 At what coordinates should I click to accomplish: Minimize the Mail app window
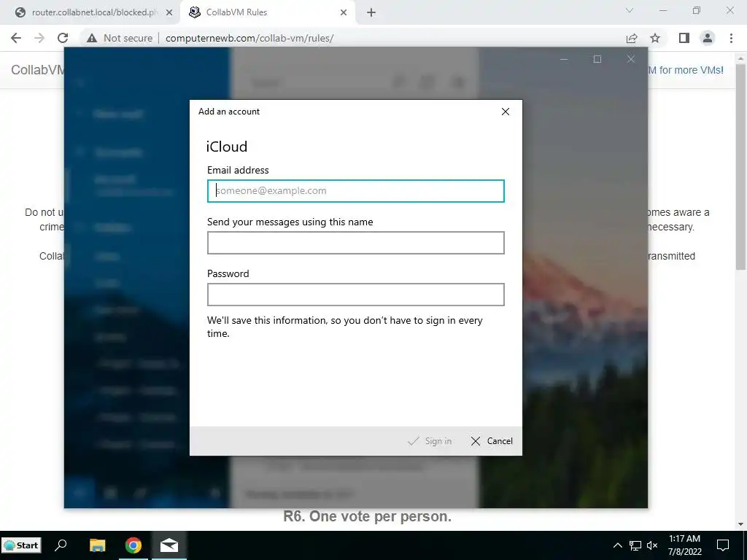click(564, 59)
